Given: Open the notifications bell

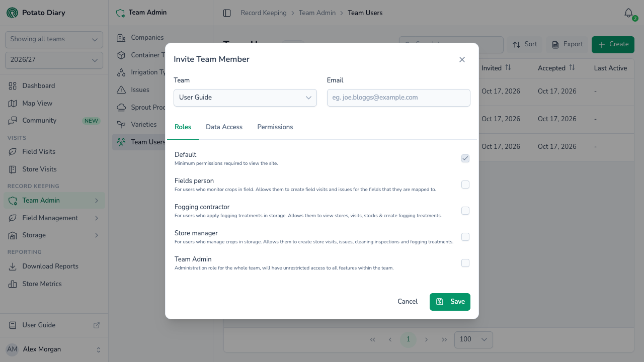Looking at the screenshot, I should pos(628,13).
